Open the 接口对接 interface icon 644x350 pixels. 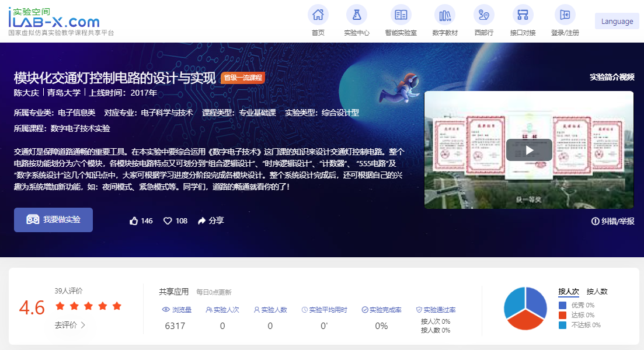(x=523, y=15)
